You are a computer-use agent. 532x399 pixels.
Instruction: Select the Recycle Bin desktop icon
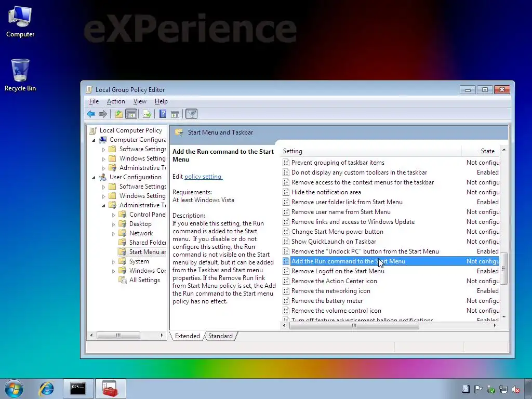point(20,75)
